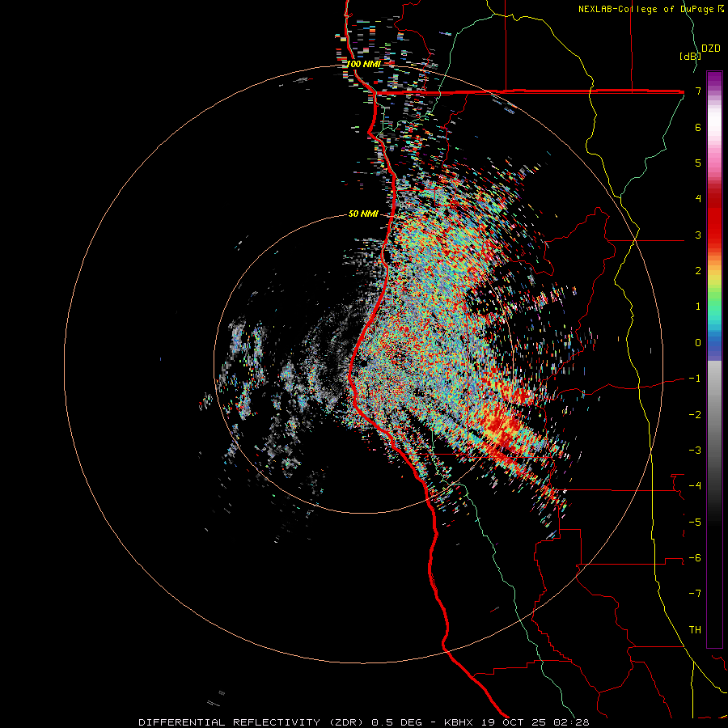Click the "TH" threshold label on scale
The image size is (728, 728).
(x=695, y=630)
